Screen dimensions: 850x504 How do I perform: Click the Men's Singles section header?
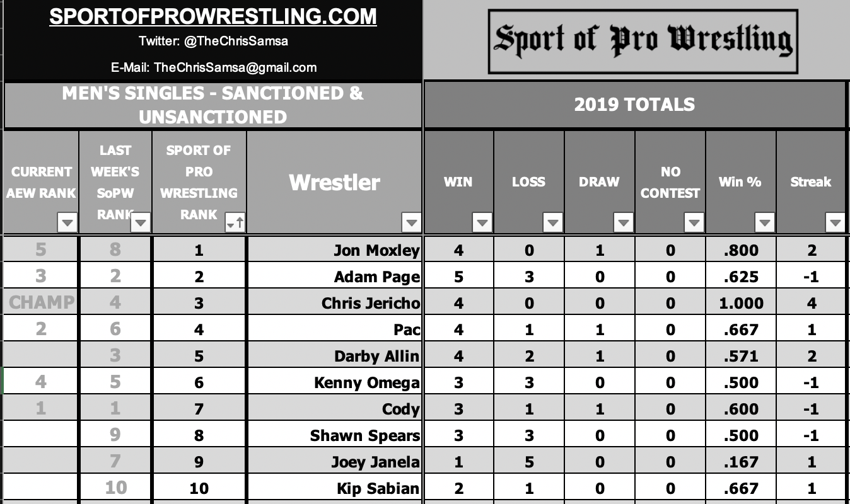(x=213, y=105)
